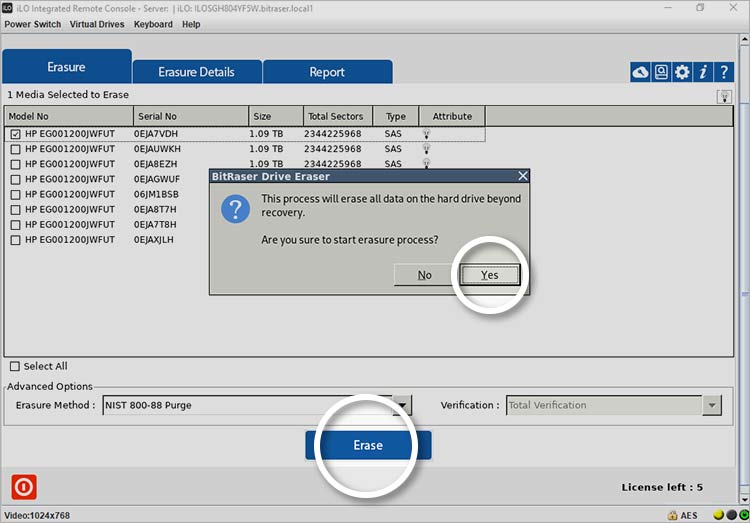This screenshot has height=523, width=750.
Task: Click the SAS type cell for 0EJAUWKH
Action: [393, 149]
